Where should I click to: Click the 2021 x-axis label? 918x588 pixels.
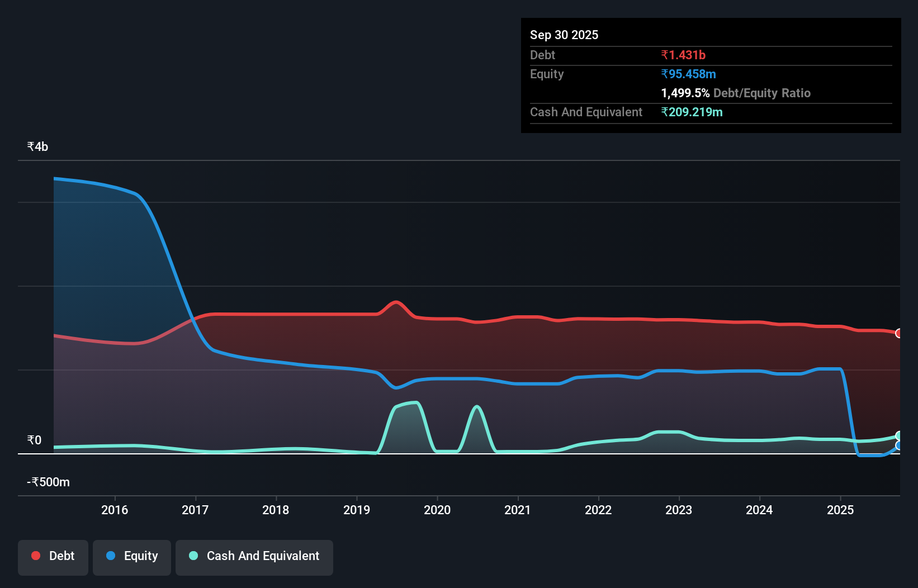coord(518,510)
